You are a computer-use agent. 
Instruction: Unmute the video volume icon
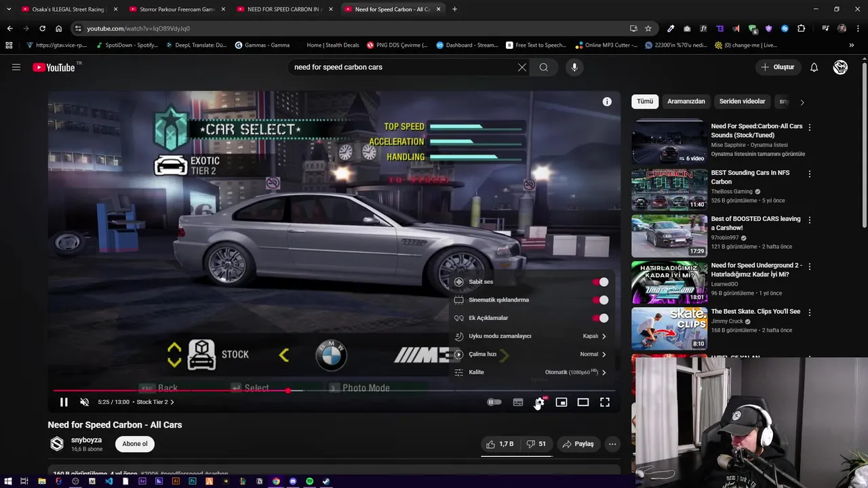(84, 402)
